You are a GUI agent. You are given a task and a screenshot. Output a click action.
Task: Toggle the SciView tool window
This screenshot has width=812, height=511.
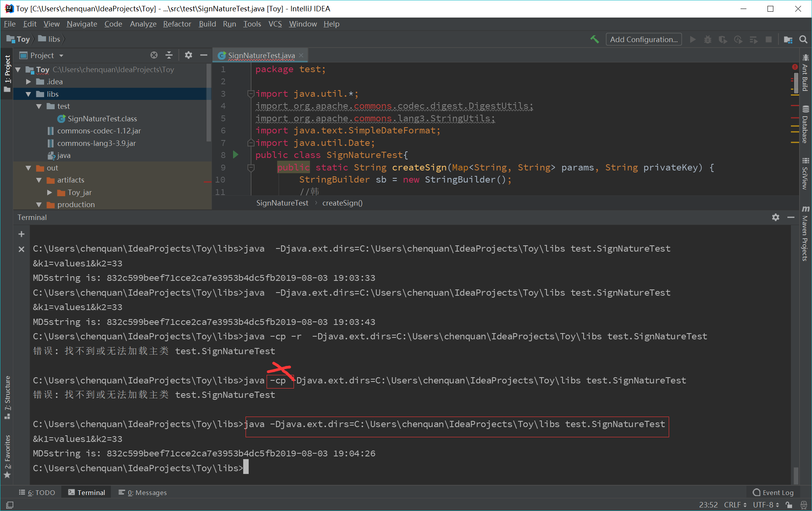[805, 174]
